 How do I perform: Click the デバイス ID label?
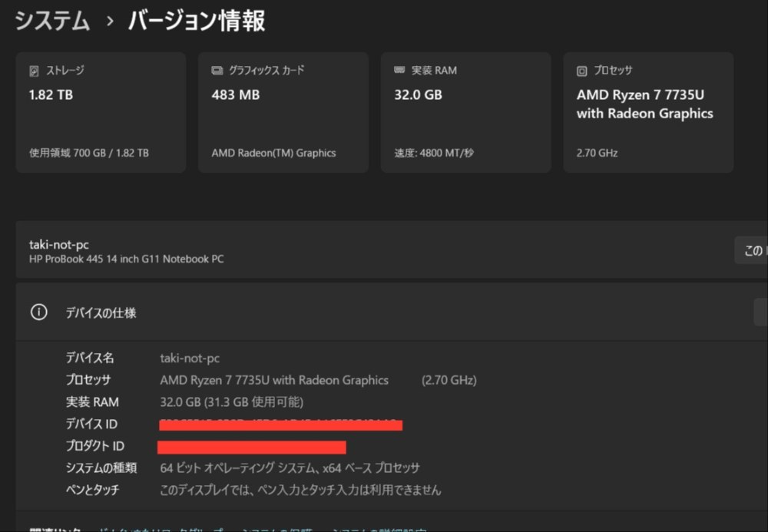coord(91,424)
